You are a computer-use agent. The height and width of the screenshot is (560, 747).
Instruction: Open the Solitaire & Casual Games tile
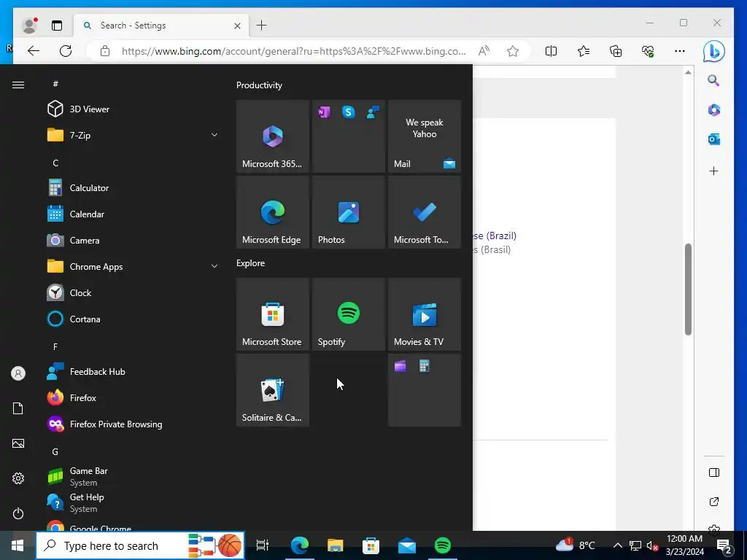coord(273,390)
